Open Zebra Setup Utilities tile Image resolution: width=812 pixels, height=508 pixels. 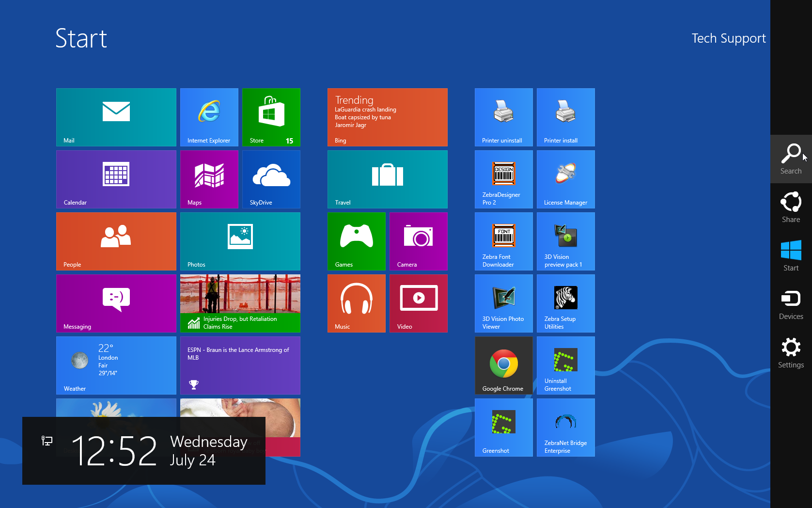[x=566, y=303]
